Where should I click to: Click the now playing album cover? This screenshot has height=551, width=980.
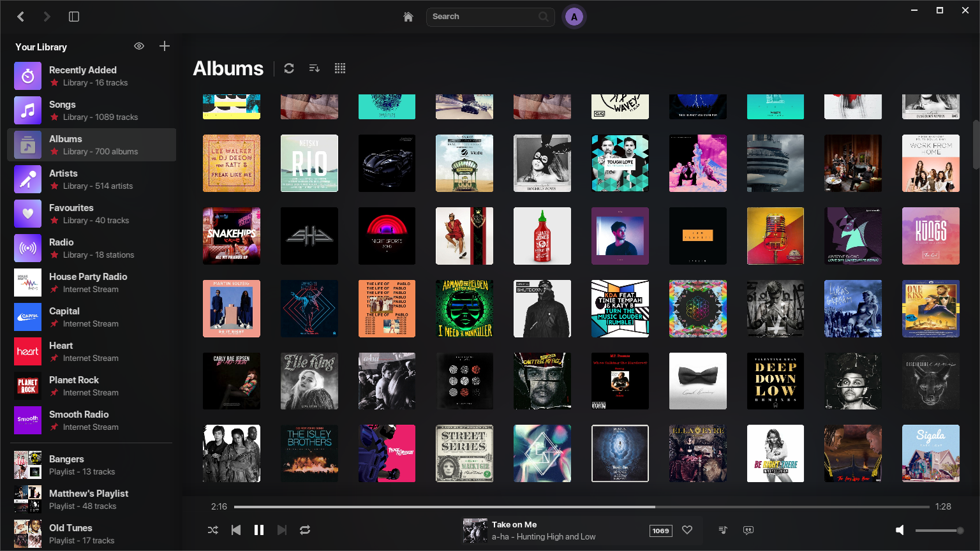click(x=475, y=531)
